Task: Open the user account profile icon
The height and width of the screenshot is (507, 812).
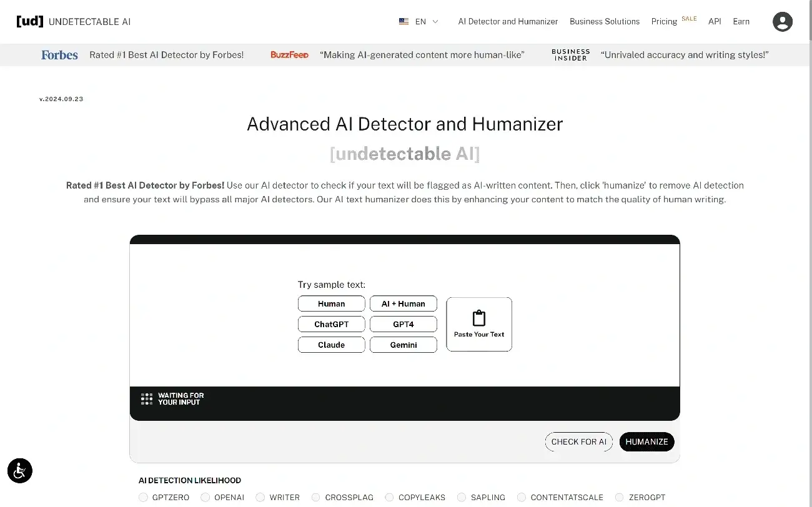Action: tap(782, 21)
